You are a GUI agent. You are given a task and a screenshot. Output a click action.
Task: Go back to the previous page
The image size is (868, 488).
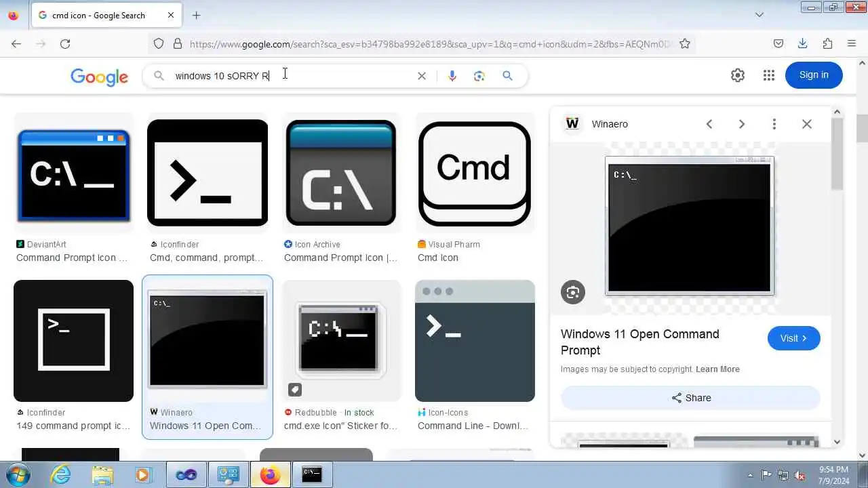tap(16, 43)
